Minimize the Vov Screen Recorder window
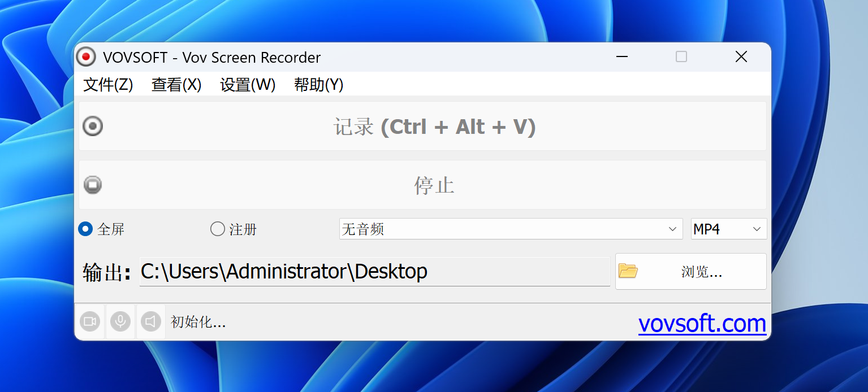 (x=622, y=56)
